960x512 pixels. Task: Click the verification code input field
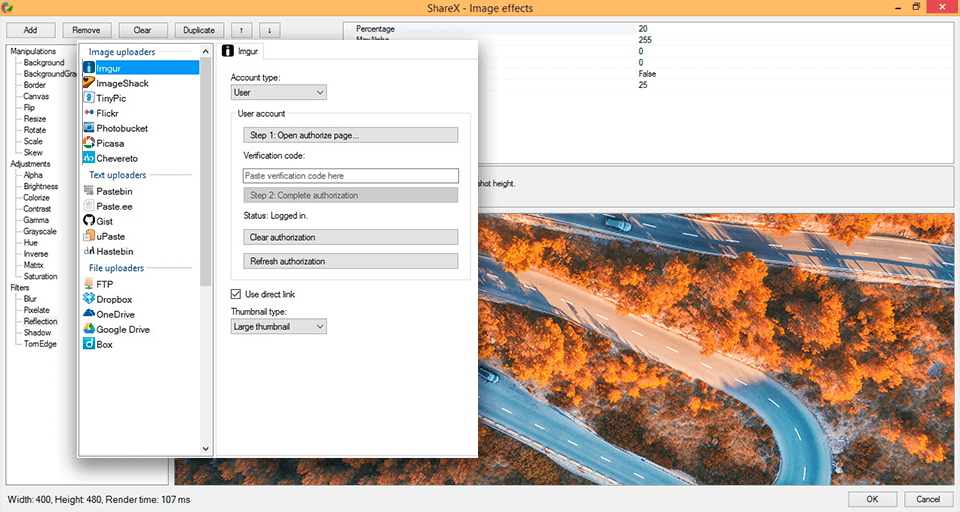click(x=350, y=176)
